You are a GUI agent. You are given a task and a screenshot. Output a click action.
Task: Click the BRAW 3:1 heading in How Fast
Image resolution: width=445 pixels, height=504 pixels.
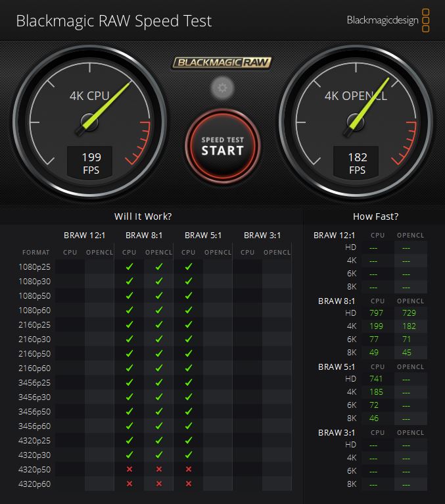(x=337, y=433)
